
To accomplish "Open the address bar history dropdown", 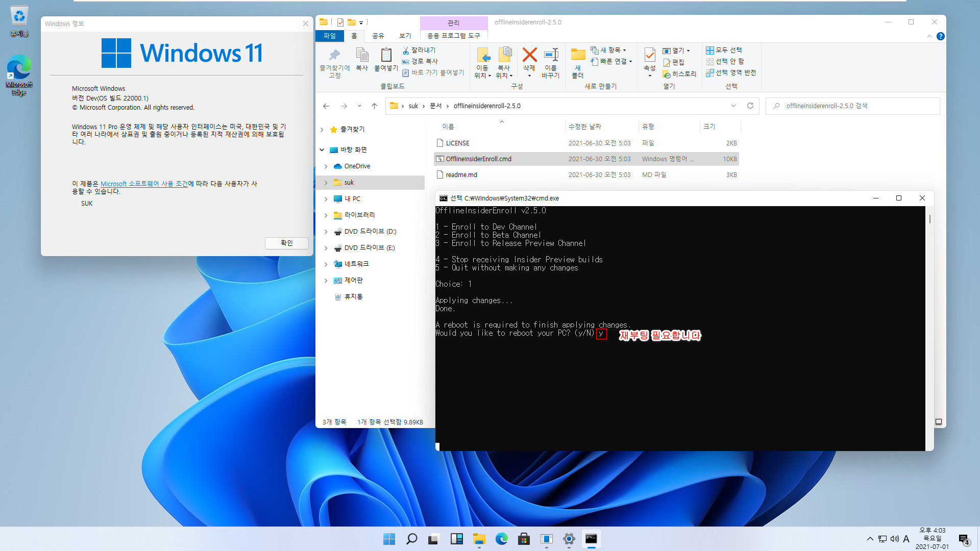I will (733, 106).
